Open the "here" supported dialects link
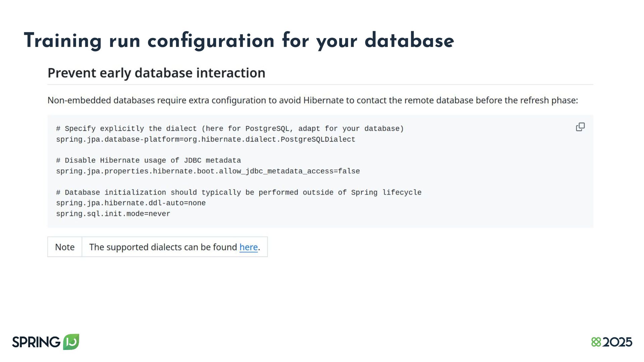 tap(249, 247)
